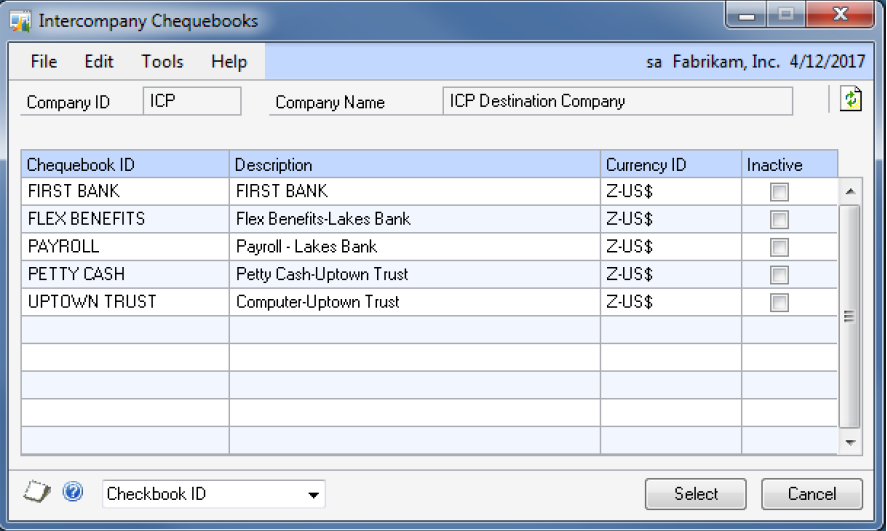Check Inactive box for PAYROLL row
Viewport: 887px width, 531px height.
click(x=779, y=247)
